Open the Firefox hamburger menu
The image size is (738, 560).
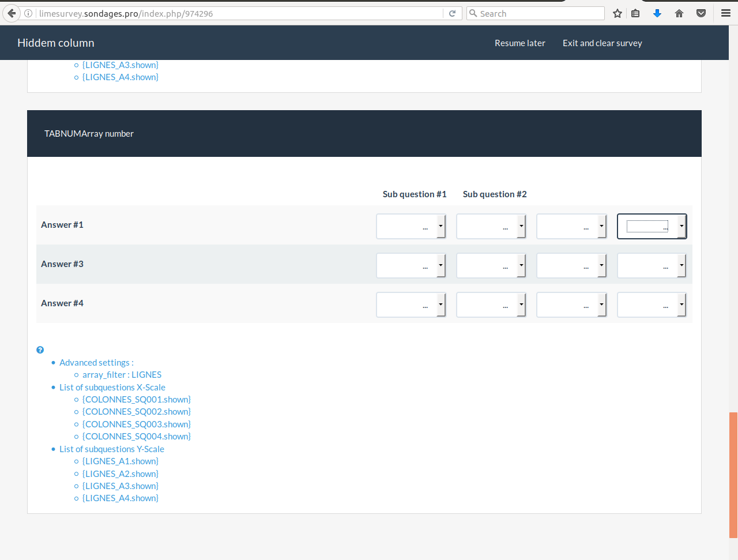pyautogui.click(x=726, y=13)
